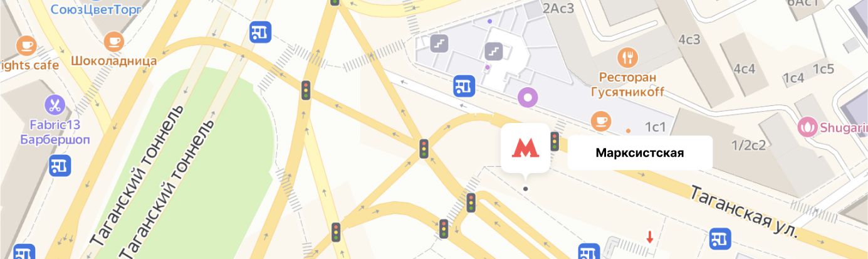Viewport: 868px width, 259px height.
Task: Click the traffic light next to Metro icon
Action: [x=555, y=141]
